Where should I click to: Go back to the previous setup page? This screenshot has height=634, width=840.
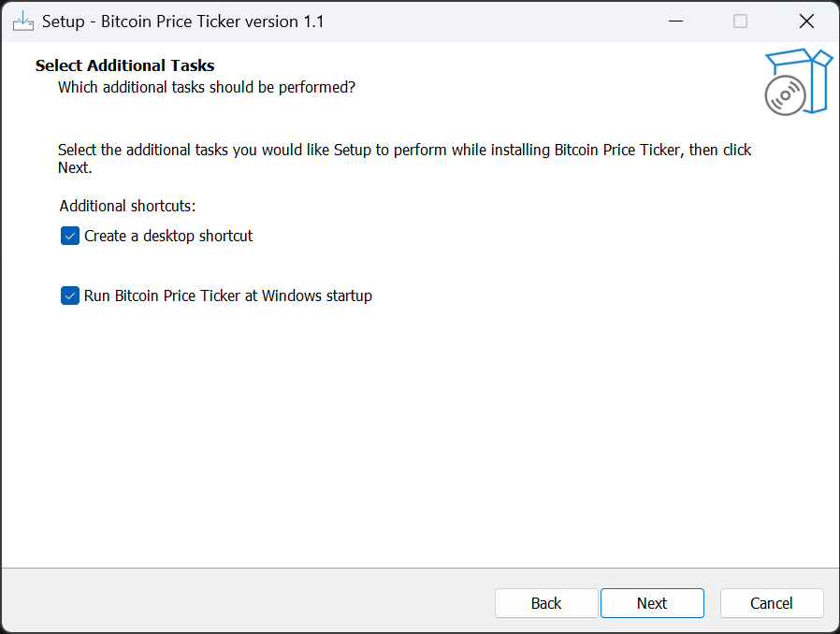point(546,603)
